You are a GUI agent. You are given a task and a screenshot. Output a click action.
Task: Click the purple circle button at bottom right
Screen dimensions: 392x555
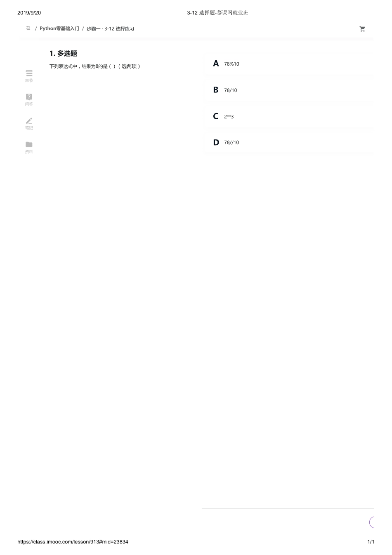[371, 522]
